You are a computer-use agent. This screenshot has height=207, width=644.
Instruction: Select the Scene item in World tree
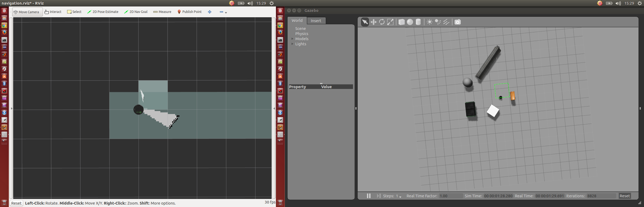300,29
